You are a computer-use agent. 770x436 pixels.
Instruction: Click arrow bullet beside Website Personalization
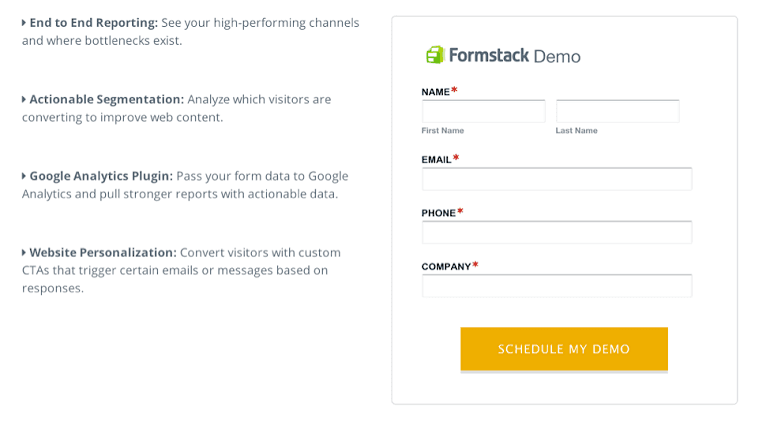(24, 252)
